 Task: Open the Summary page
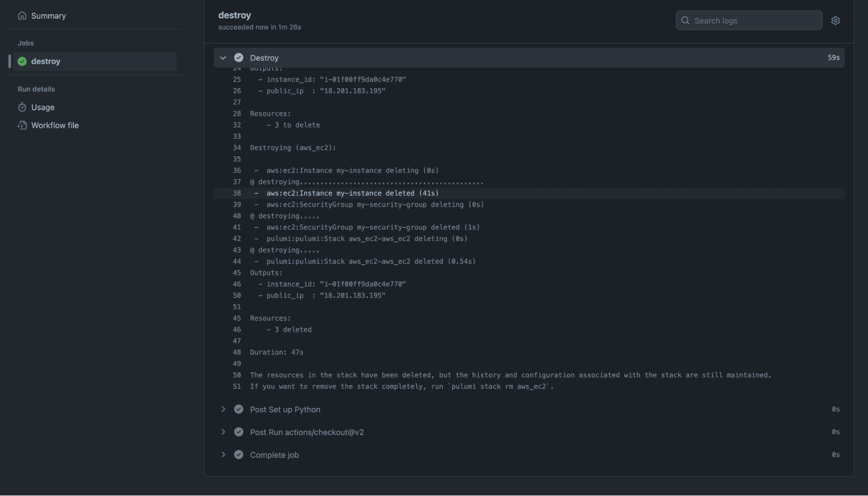[48, 16]
